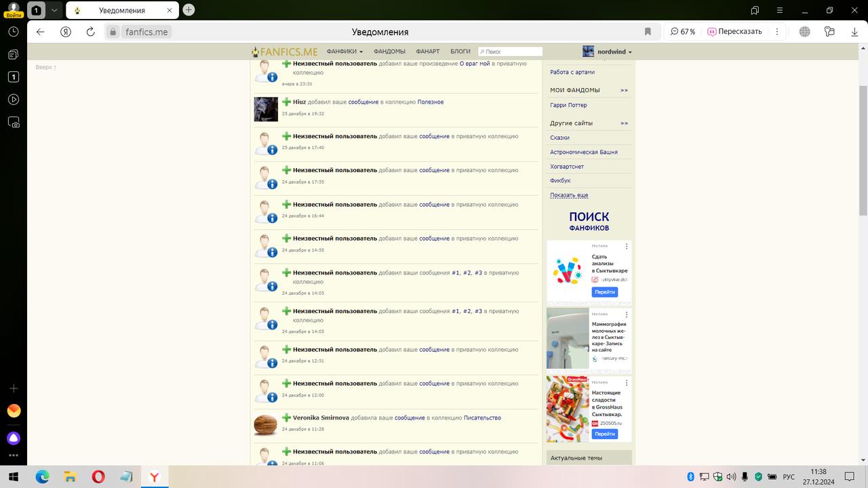The width and height of the screenshot is (868, 488).
Task: Open the 'О враг мой' work link
Action: point(475,64)
